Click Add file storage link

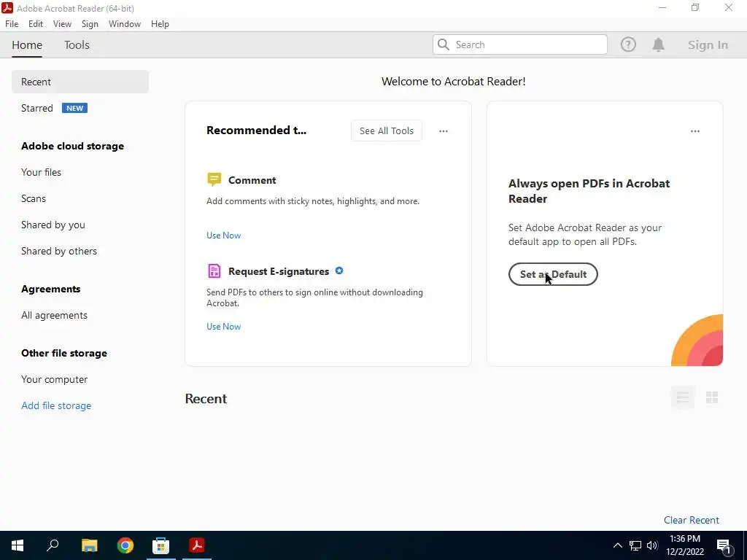(x=56, y=405)
